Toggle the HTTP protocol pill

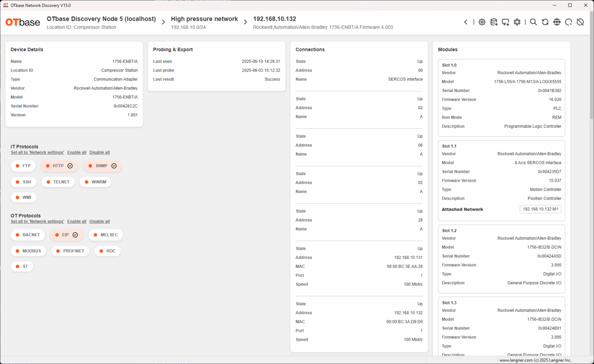pyautogui.click(x=59, y=166)
